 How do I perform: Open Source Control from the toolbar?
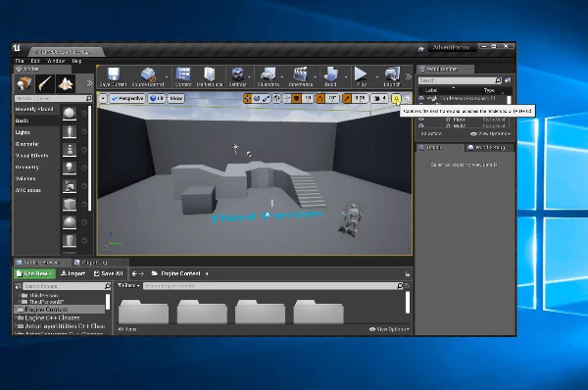[148, 76]
